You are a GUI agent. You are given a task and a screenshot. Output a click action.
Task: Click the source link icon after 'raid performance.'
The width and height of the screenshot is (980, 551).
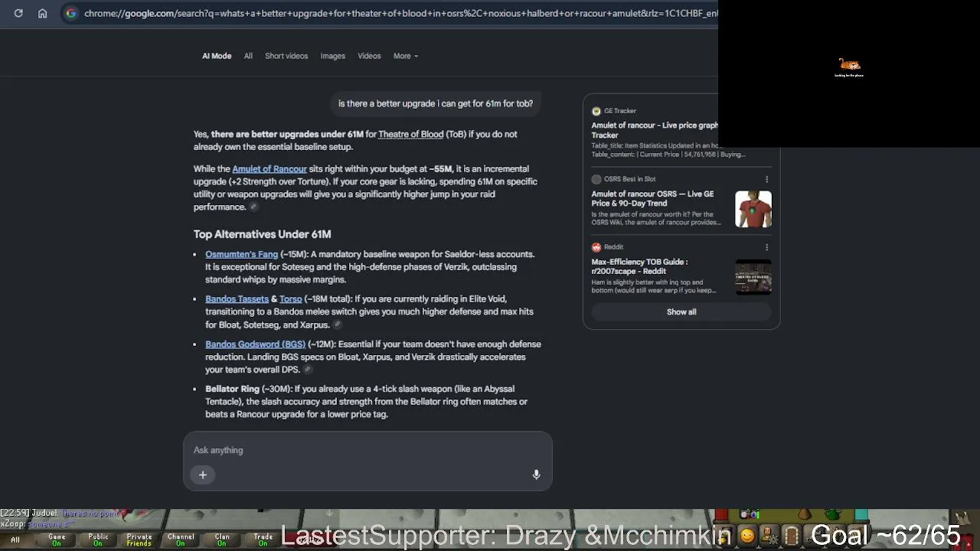point(253,207)
